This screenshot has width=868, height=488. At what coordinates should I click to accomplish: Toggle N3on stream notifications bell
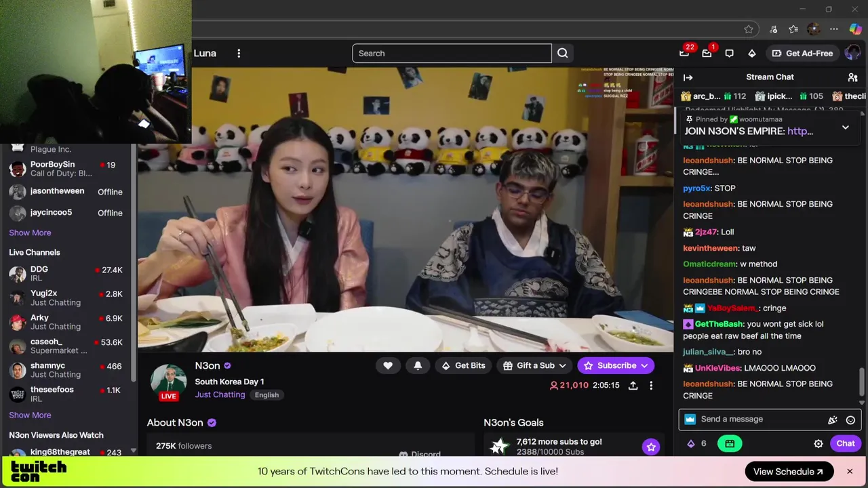point(418,365)
